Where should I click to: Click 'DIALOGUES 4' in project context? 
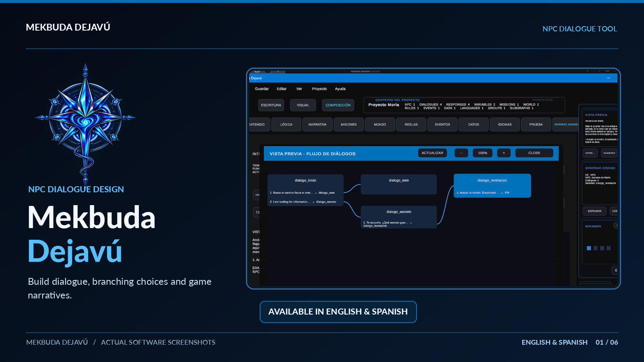coord(431,105)
